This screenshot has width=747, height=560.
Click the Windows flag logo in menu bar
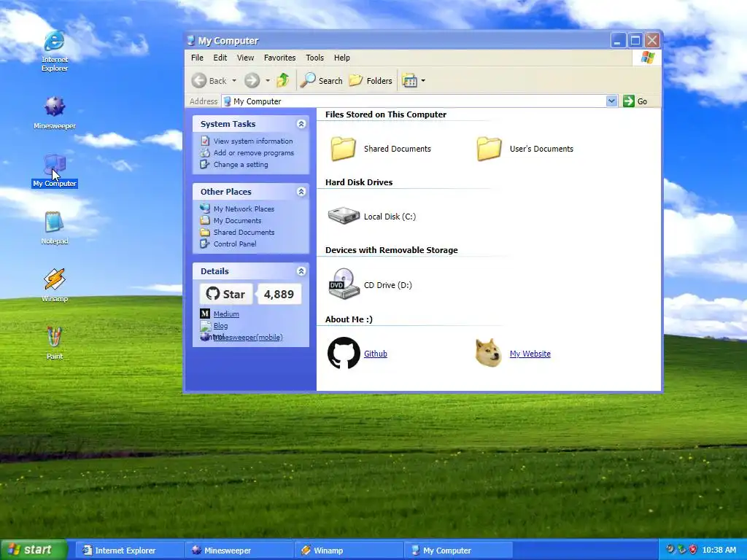click(x=647, y=58)
